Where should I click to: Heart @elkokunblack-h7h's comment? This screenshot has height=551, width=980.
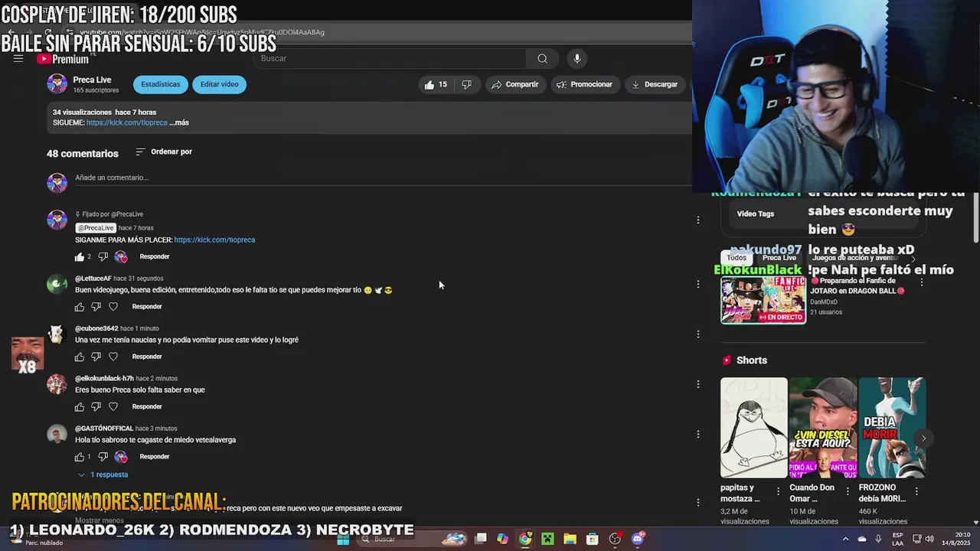[113, 407]
